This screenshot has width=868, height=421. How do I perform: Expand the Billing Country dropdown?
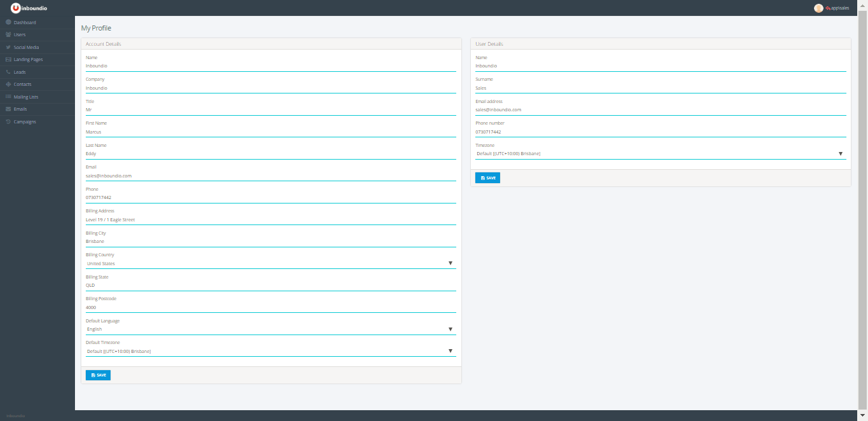click(x=271, y=263)
